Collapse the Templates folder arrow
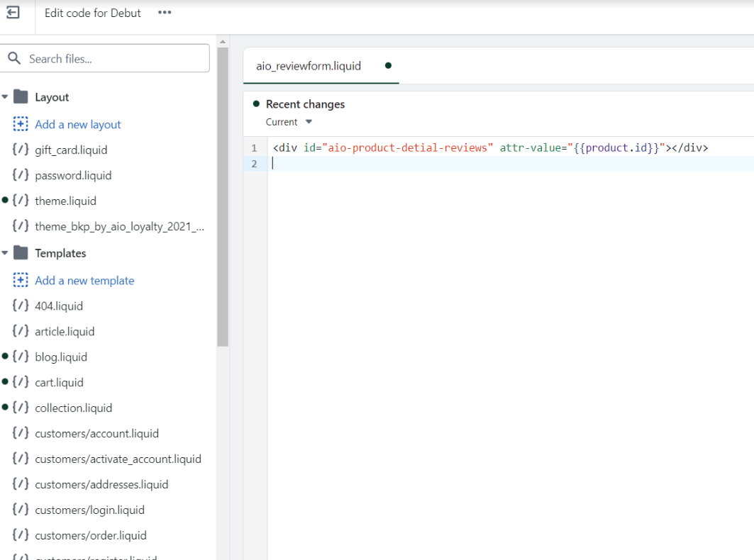The height and width of the screenshot is (560, 754). 5,253
